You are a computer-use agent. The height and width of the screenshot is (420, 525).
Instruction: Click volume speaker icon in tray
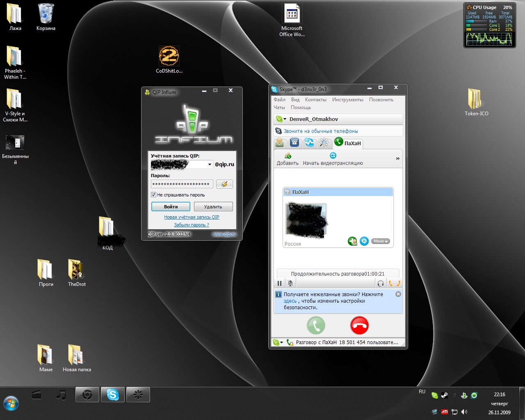(x=464, y=412)
